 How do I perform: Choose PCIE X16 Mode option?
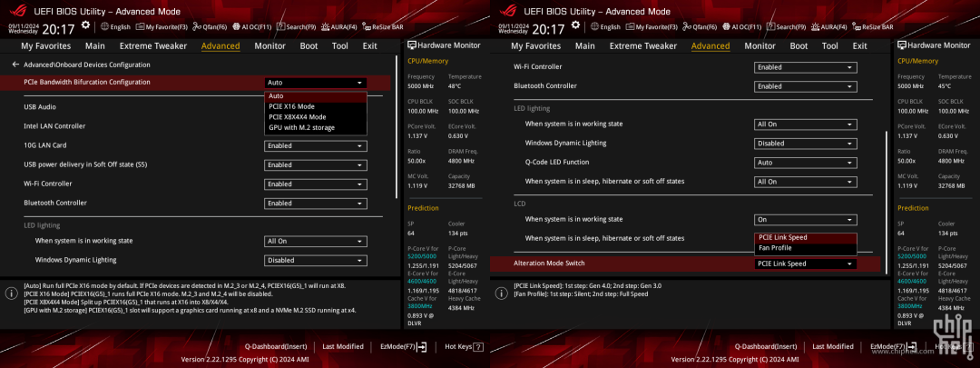316,106
